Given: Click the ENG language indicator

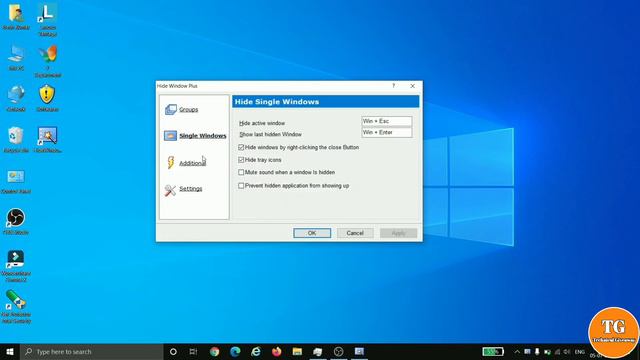Looking at the screenshot, I should (580, 351).
